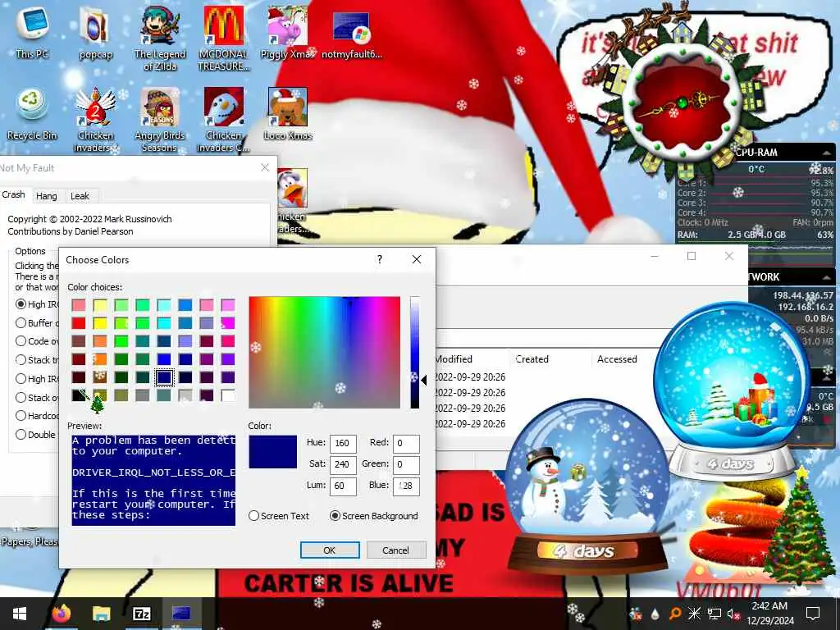Click the snowflake tray icon
Viewport: 840px width, 630px height.
(x=694, y=614)
